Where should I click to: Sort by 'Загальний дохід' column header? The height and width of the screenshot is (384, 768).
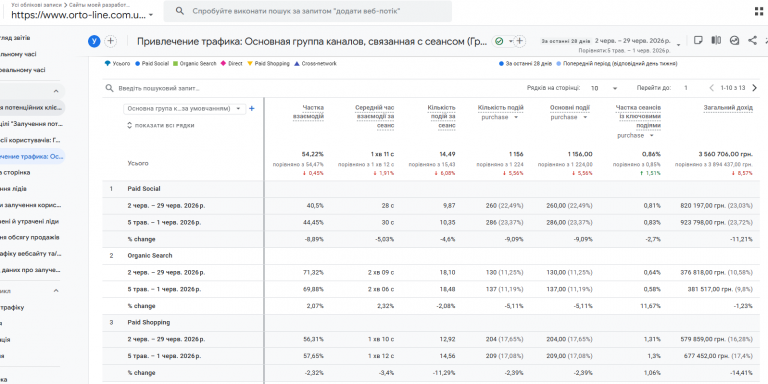coord(728,108)
